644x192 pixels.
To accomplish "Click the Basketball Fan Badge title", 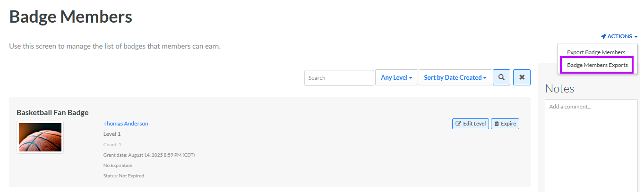I will click(x=52, y=112).
